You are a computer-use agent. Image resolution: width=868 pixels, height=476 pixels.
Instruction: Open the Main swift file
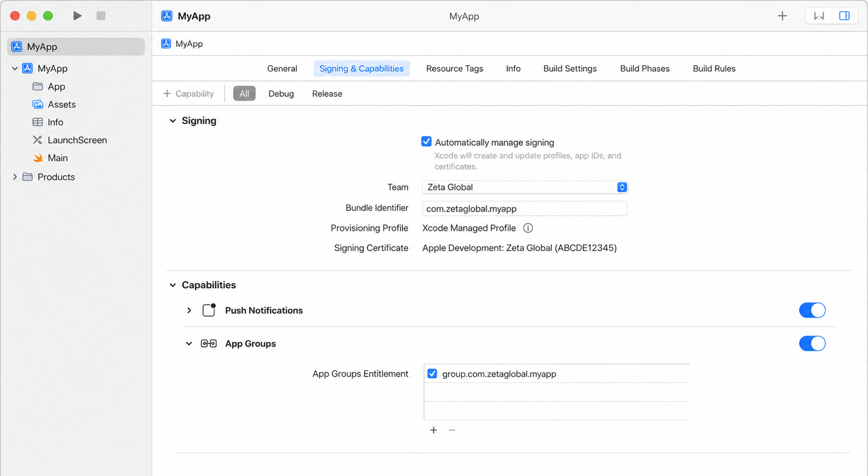(50, 158)
